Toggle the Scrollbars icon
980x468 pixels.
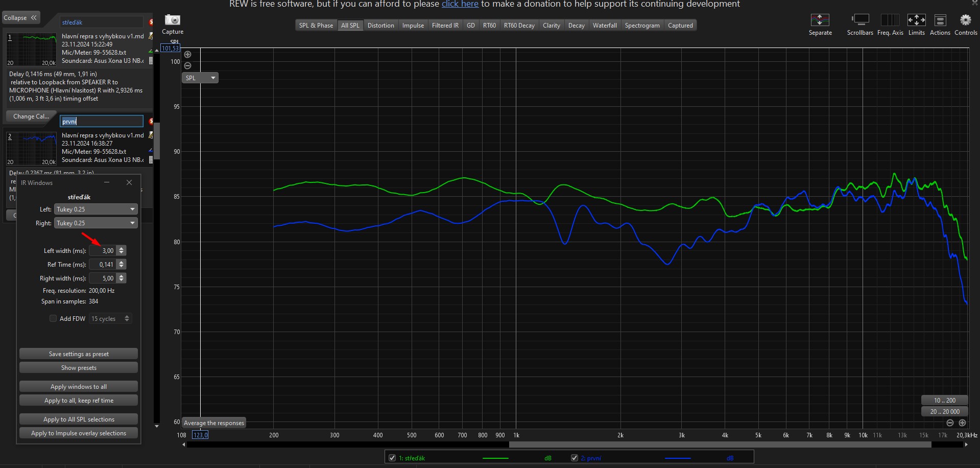(860, 20)
